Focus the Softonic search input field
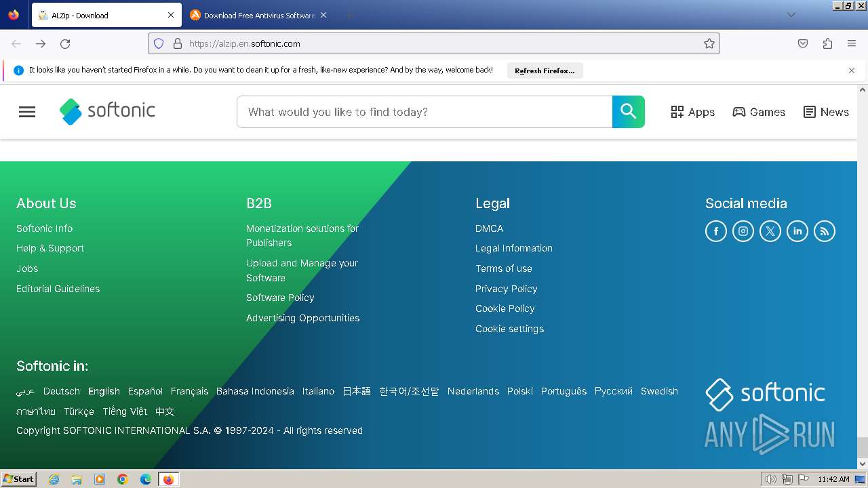 pyautogui.click(x=425, y=112)
